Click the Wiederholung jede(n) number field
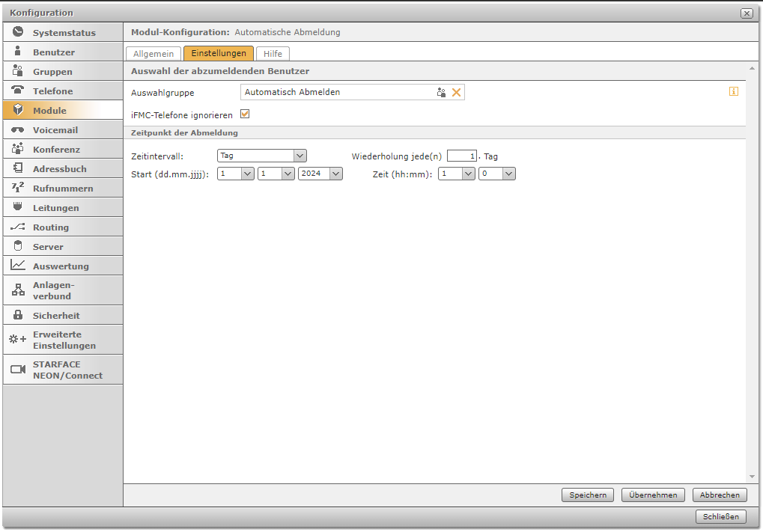Screen dimensions: 763x532 tap(461, 156)
